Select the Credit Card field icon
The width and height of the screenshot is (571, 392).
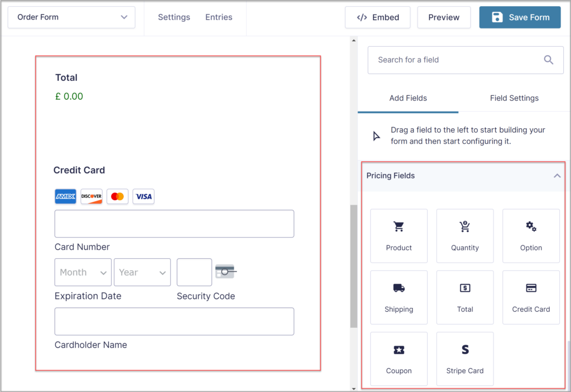(x=530, y=297)
